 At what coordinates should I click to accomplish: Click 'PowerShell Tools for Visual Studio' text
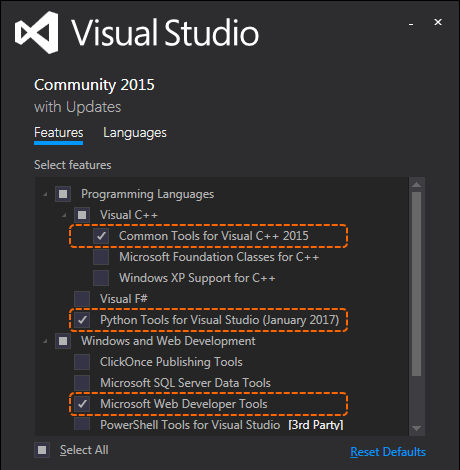click(x=190, y=425)
